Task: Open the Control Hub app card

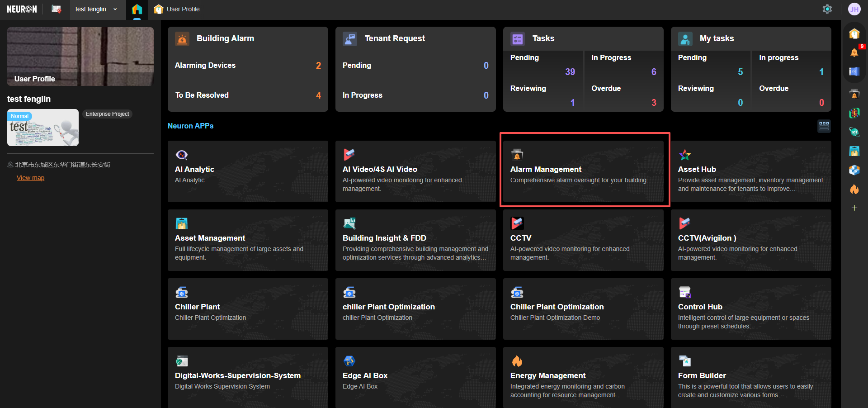Action: pos(750,308)
